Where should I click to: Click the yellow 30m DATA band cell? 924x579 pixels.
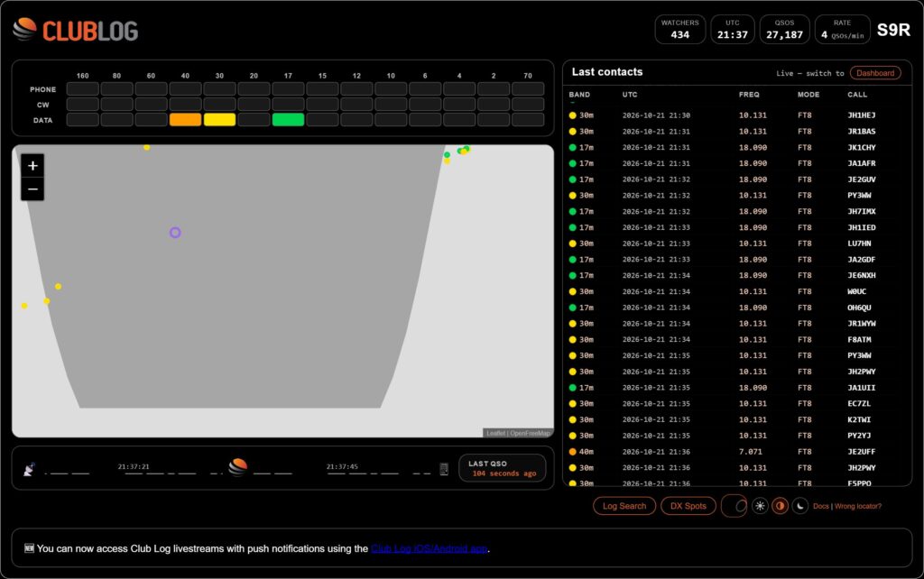(219, 120)
